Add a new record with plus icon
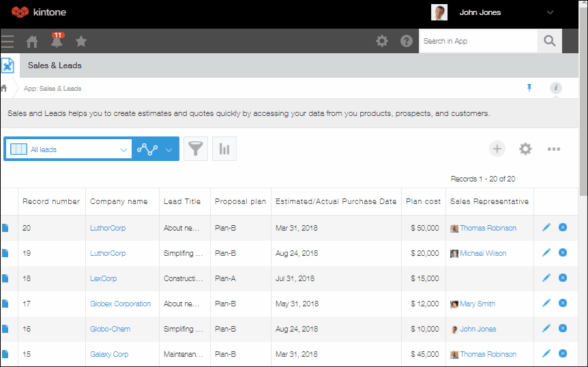Image resolution: width=588 pixels, height=367 pixels. click(497, 149)
